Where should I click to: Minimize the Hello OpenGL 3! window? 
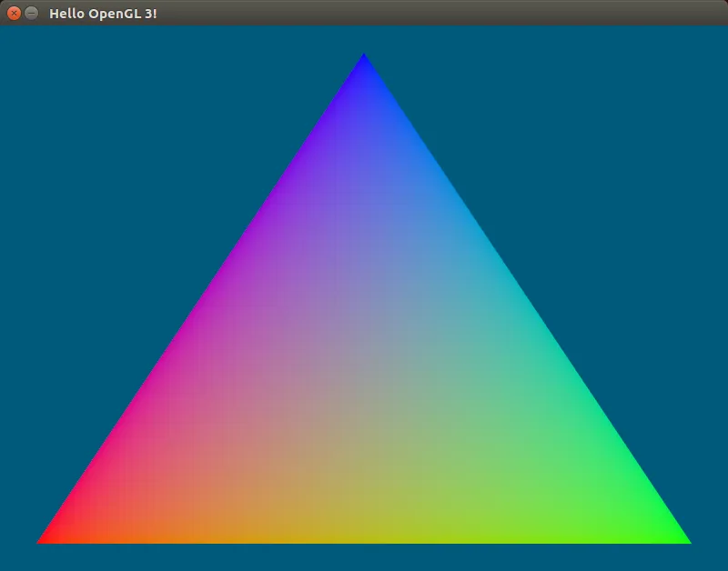tap(31, 14)
